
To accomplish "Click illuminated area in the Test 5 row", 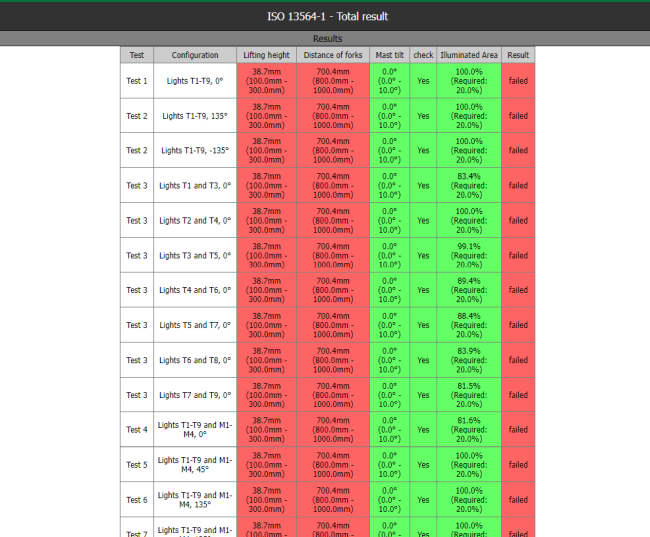I will pyautogui.click(x=469, y=464).
